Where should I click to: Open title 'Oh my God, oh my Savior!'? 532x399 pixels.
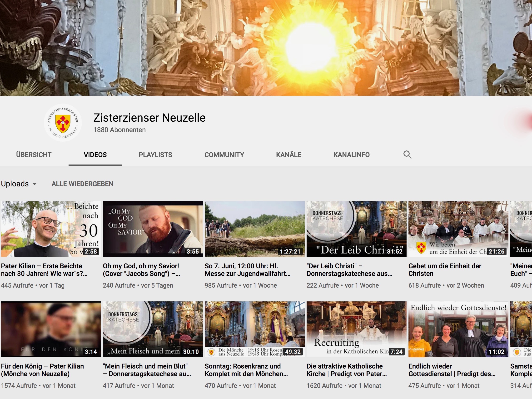pyautogui.click(x=141, y=270)
